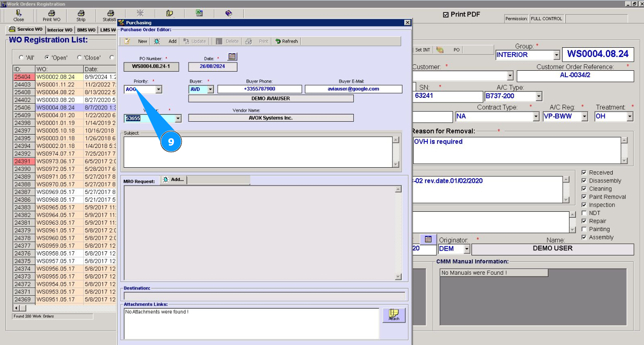Open the Contract Type dropdown
Viewport: 644px width, 345px height.
(x=535, y=117)
